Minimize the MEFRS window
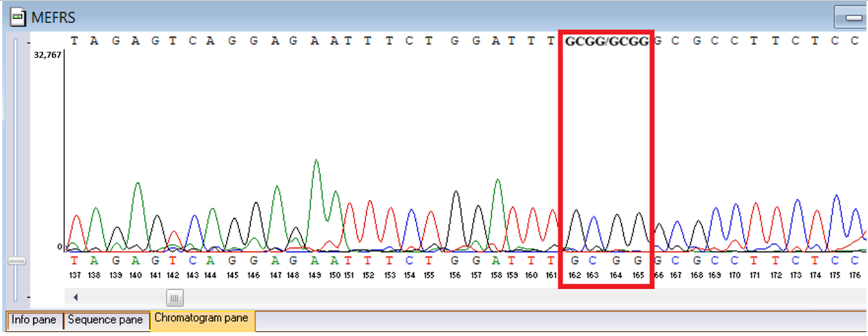 (x=853, y=18)
